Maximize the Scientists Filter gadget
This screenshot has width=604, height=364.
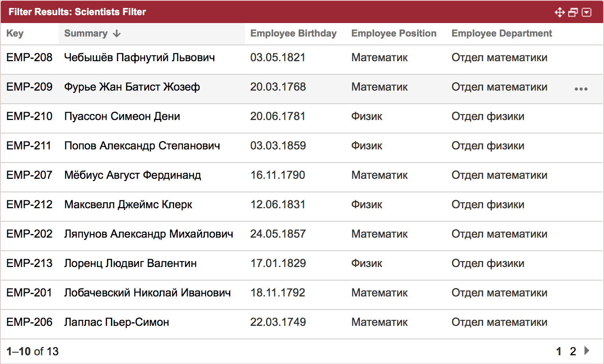point(573,12)
